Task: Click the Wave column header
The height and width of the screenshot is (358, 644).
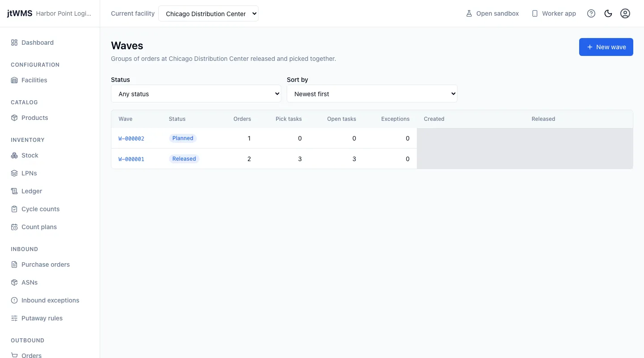Action: click(x=126, y=119)
